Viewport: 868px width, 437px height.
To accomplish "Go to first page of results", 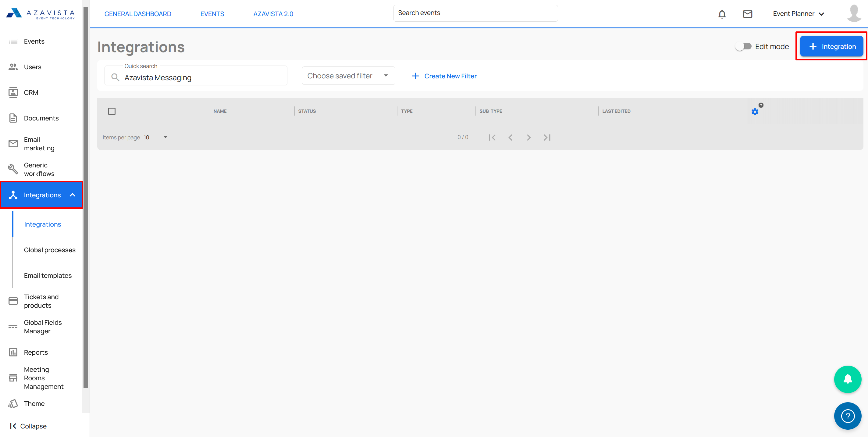I will [x=492, y=138].
